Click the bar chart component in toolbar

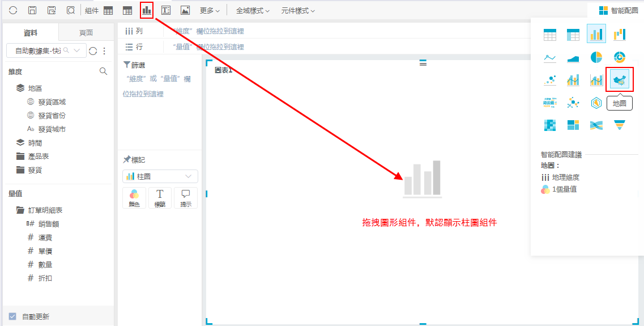coord(147,10)
